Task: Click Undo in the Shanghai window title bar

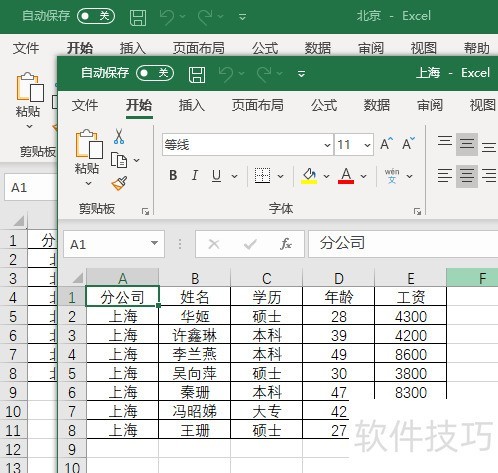Action: pyautogui.click(x=226, y=73)
